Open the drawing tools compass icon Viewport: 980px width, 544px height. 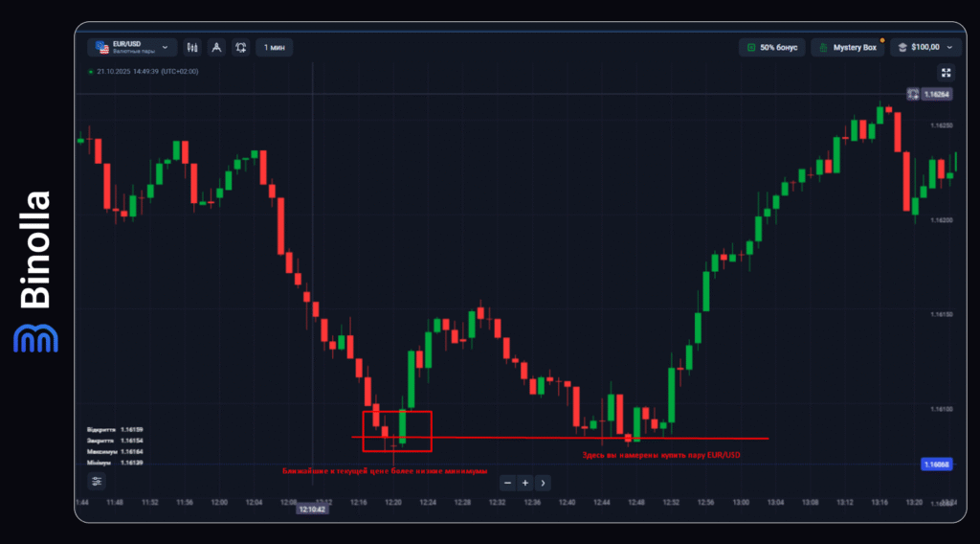[216, 47]
